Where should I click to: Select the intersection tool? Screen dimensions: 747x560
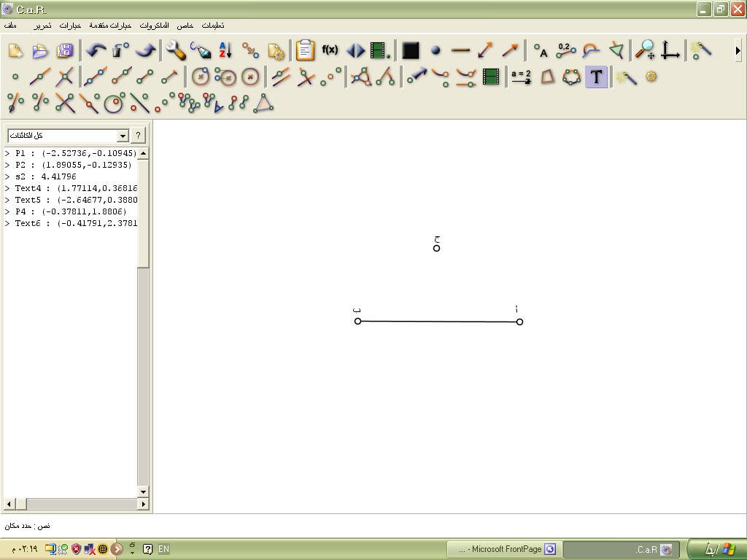(x=65, y=77)
